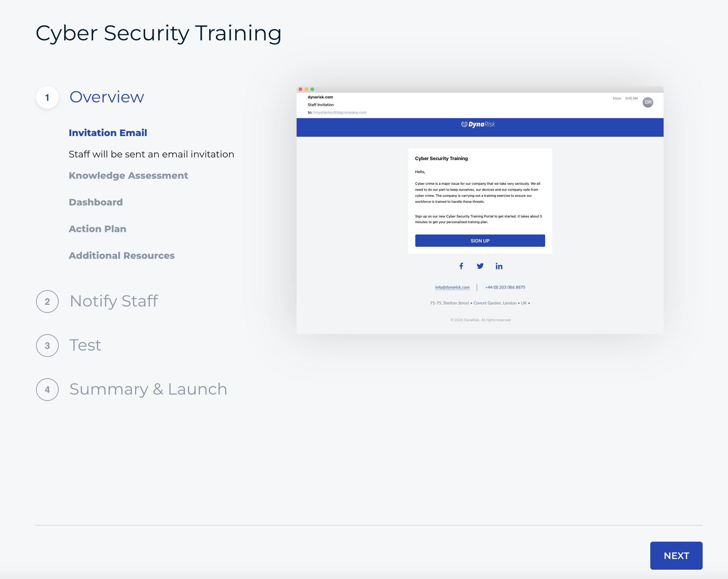Screen dimensions: 728x579
Task: Select step 1 circle icon
Action: coord(47,98)
